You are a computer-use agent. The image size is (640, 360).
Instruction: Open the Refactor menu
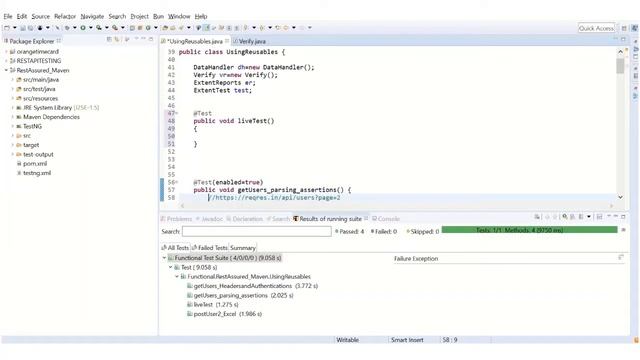click(x=65, y=16)
